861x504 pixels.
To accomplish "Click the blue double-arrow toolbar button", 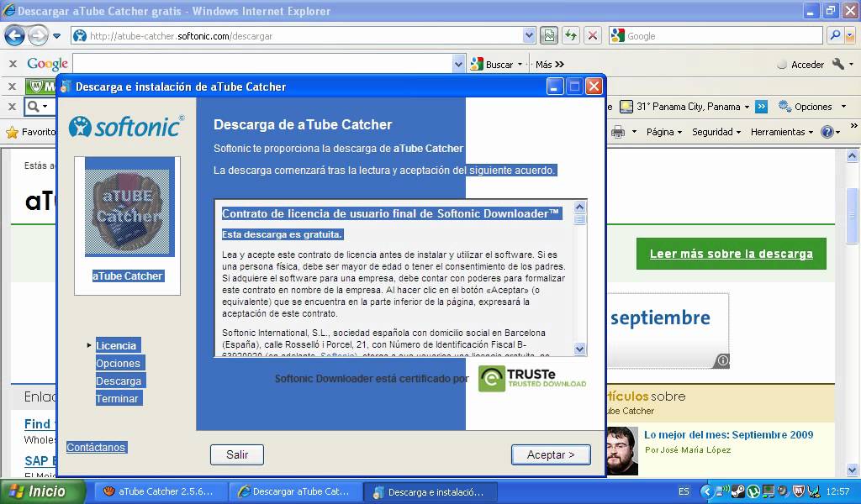I will (x=761, y=107).
